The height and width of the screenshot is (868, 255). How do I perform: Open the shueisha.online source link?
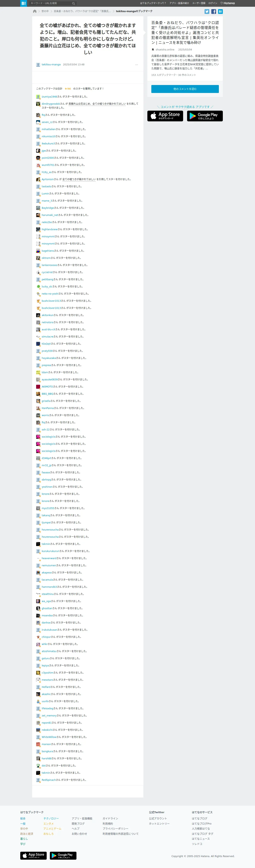(165, 49)
